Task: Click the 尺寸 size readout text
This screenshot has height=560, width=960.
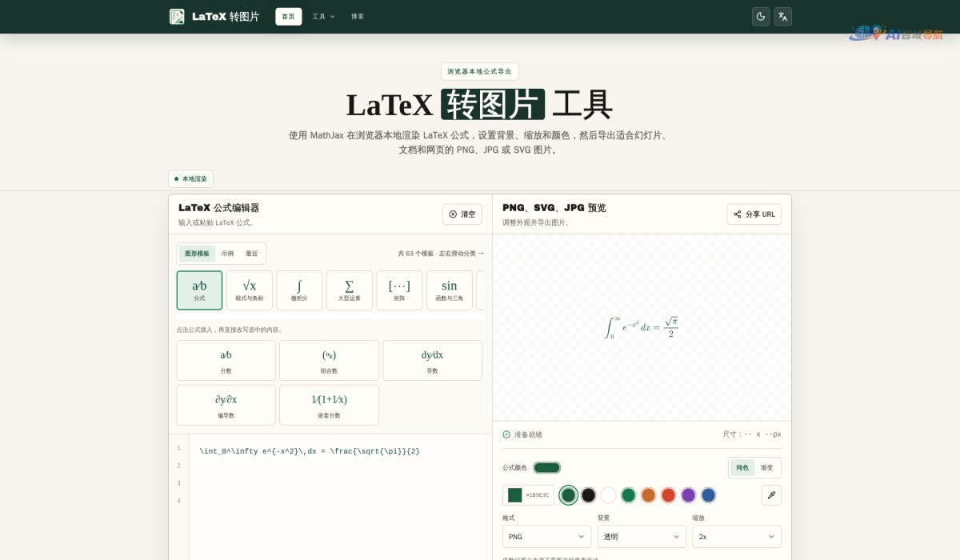Action: coord(752,434)
